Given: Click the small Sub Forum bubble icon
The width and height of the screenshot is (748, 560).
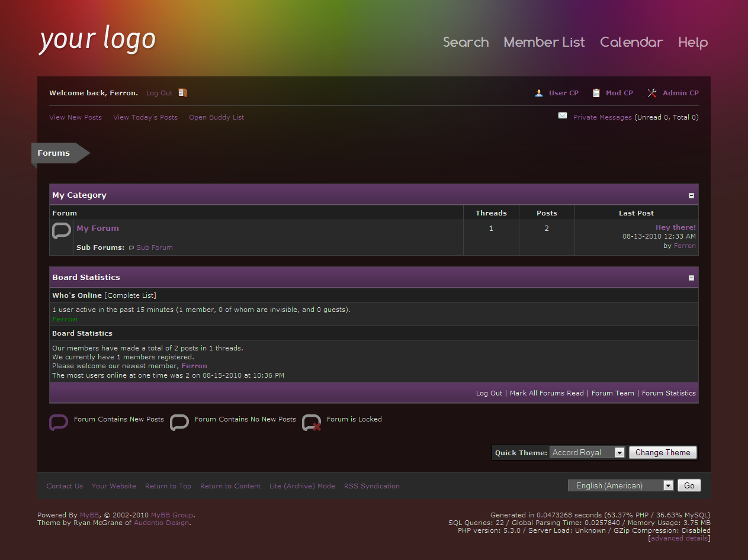Looking at the screenshot, I should [x=131, y=247].
